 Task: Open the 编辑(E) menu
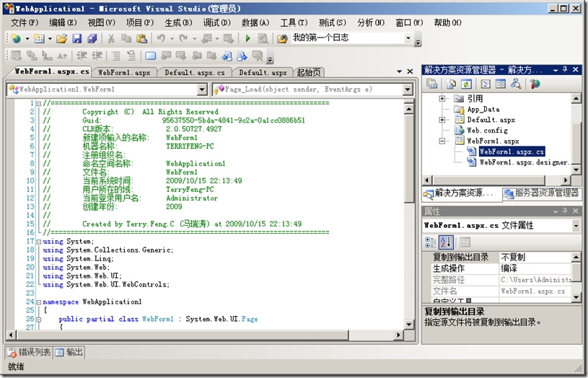(x=63, y=23)
